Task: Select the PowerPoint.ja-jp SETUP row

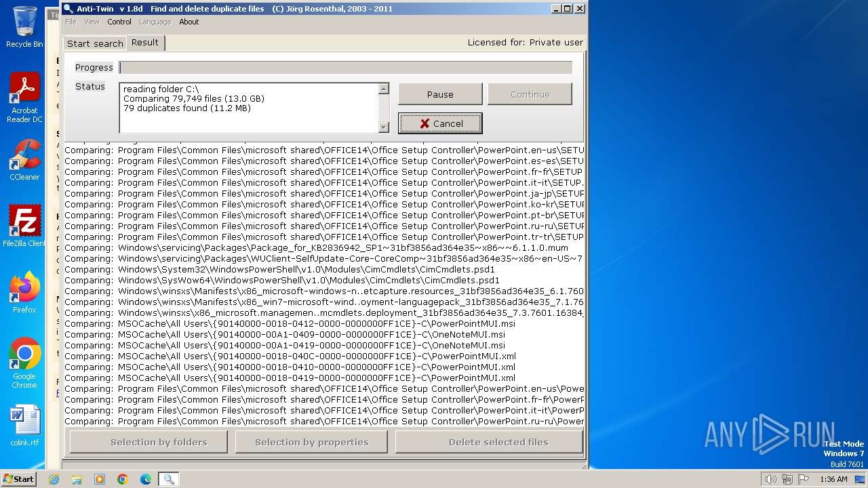Action: [324, 193]
